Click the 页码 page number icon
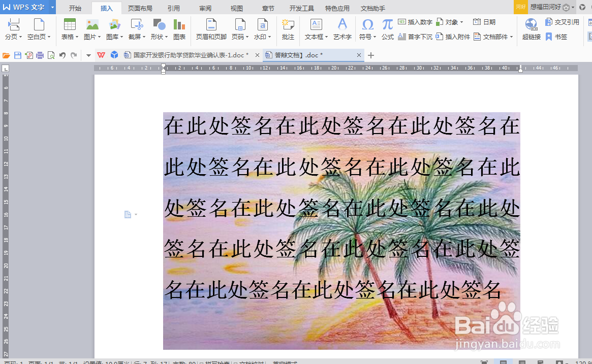Image resolution: width=592 pixels, height=364 pixels. (x=240, y=25)
